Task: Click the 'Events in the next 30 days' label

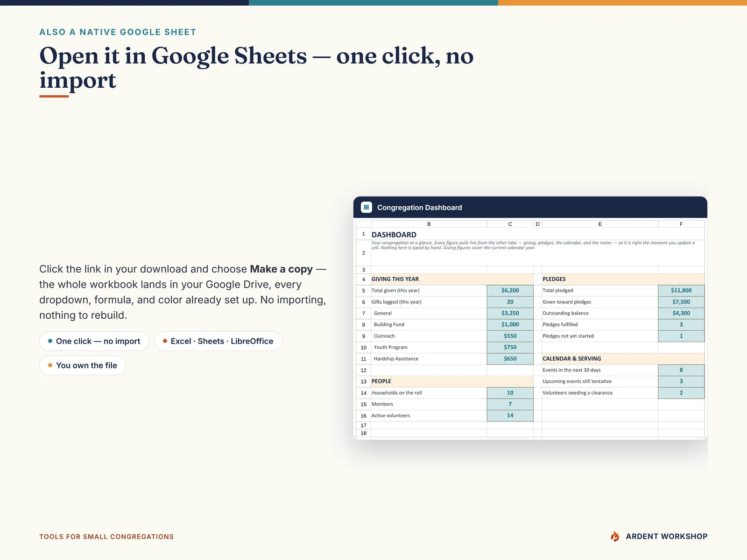Action: (x=571, y=370)
